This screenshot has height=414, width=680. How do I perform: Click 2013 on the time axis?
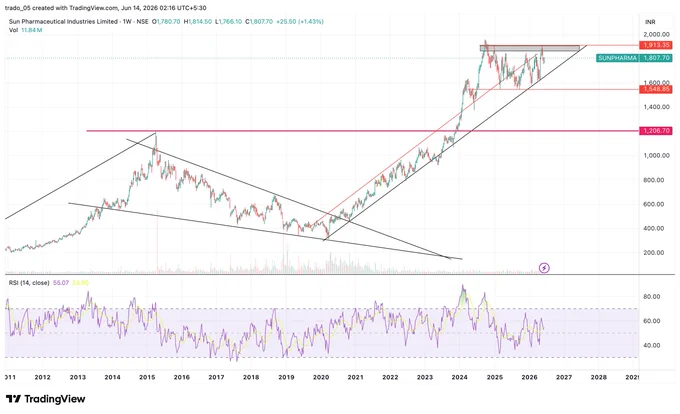click(x=78, y=377)
